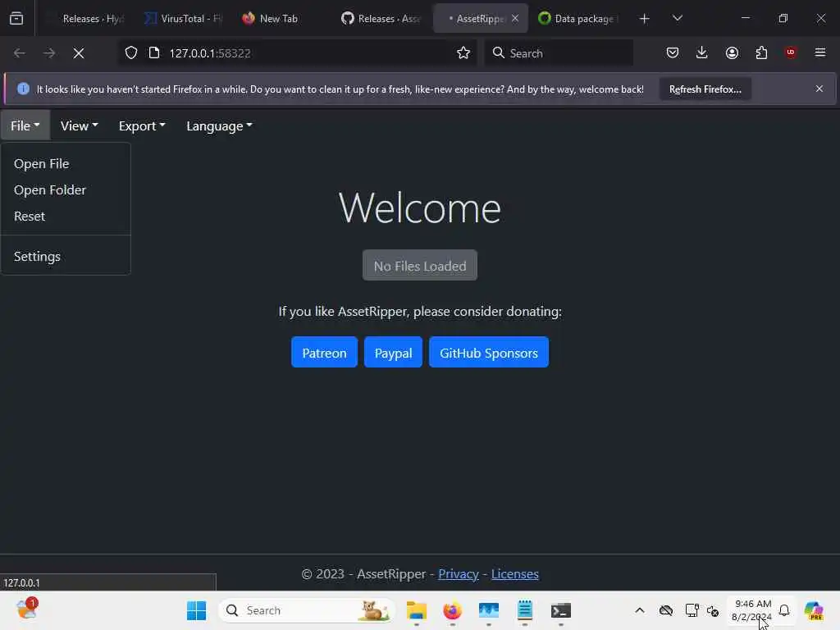
Task: Click the Windows Start button
Action: pos(197,610)
